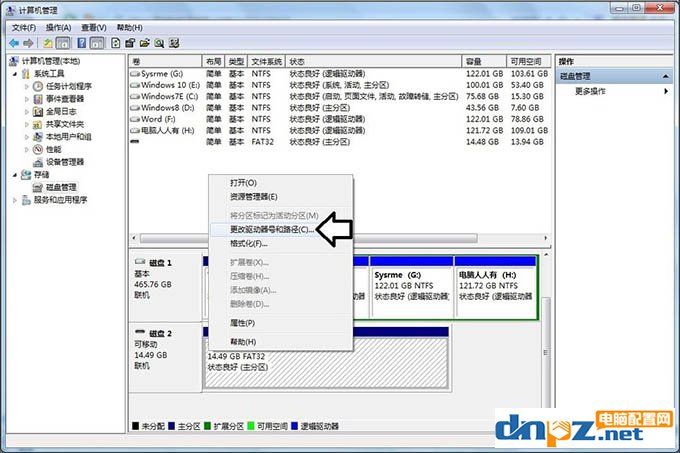Toggle the Show/Hide Console Tree toolbar icon

(x=63, y=43)
